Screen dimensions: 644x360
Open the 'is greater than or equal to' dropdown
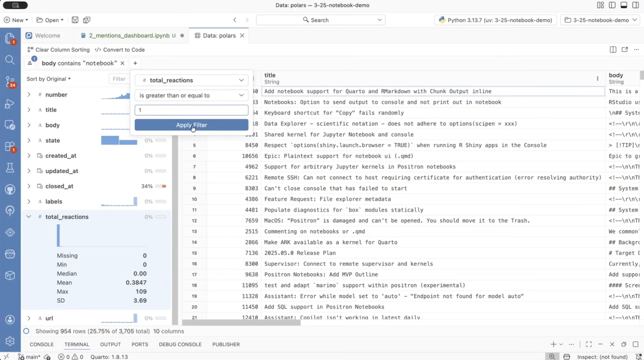tap(191, 95)
